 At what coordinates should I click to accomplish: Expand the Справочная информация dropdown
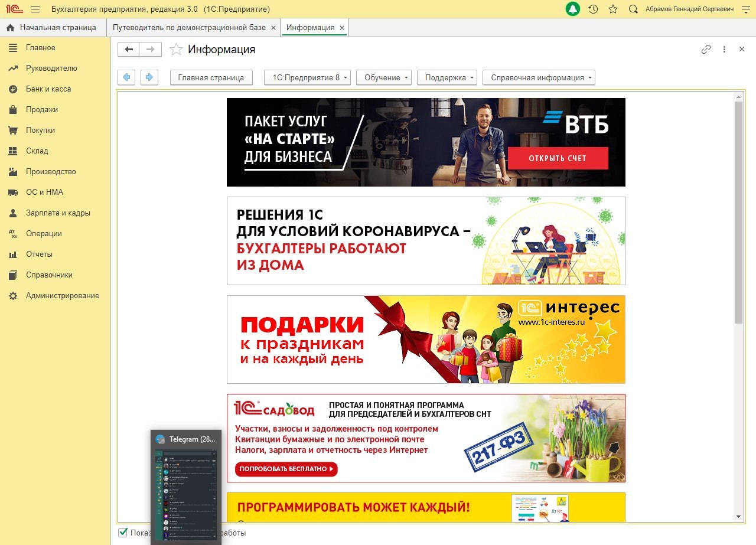pos(539,77)
